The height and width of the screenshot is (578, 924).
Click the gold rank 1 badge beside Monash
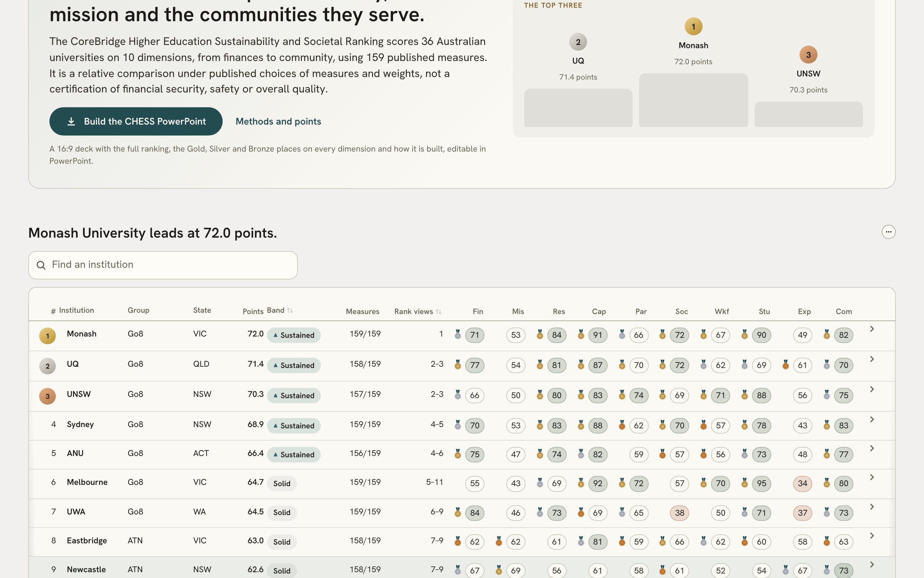(47, 336)
